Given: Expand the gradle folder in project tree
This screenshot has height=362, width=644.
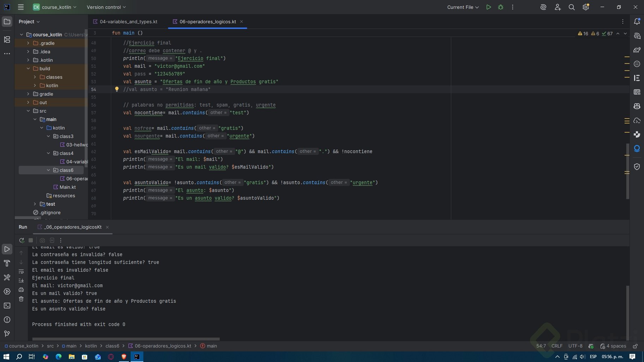Looking at the screenshot, I should [28, 94].
